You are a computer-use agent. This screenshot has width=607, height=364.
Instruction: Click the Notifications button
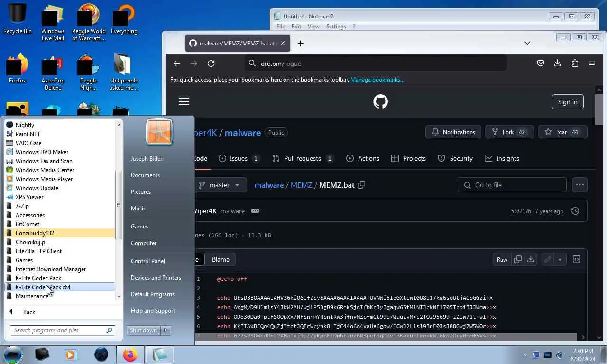(x=453, y=132)
